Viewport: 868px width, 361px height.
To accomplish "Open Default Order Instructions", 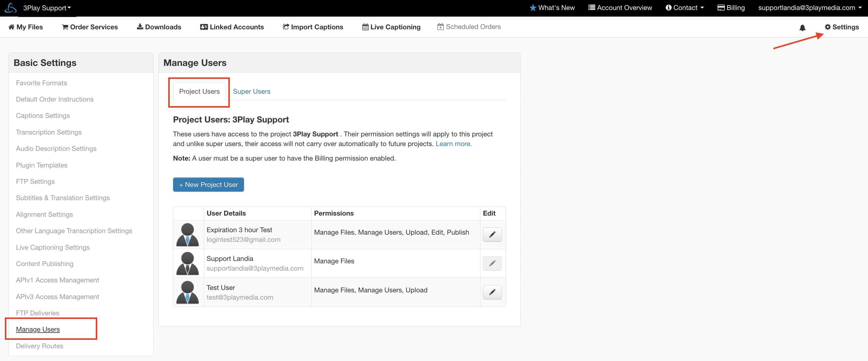I will point(55,99).
